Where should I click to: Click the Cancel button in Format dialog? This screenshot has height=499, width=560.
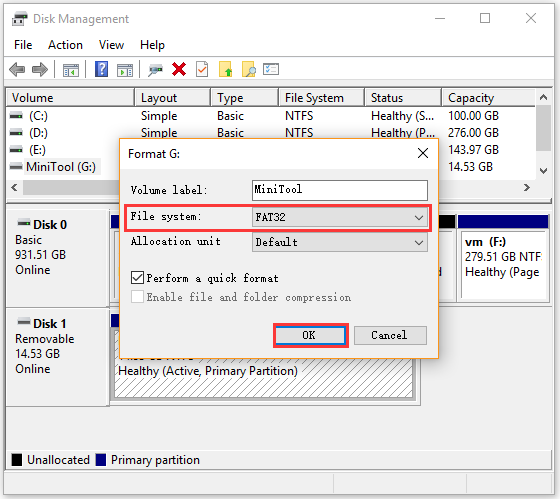coord(390,335)
